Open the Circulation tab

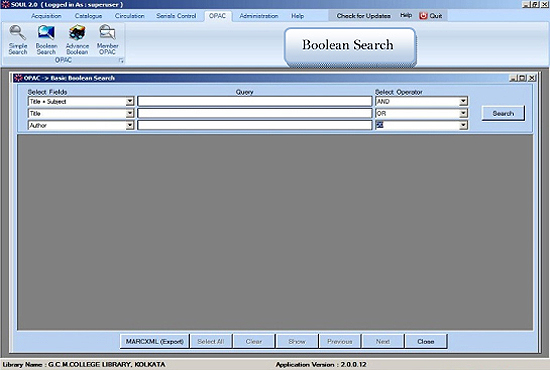[x=129, y=16]
